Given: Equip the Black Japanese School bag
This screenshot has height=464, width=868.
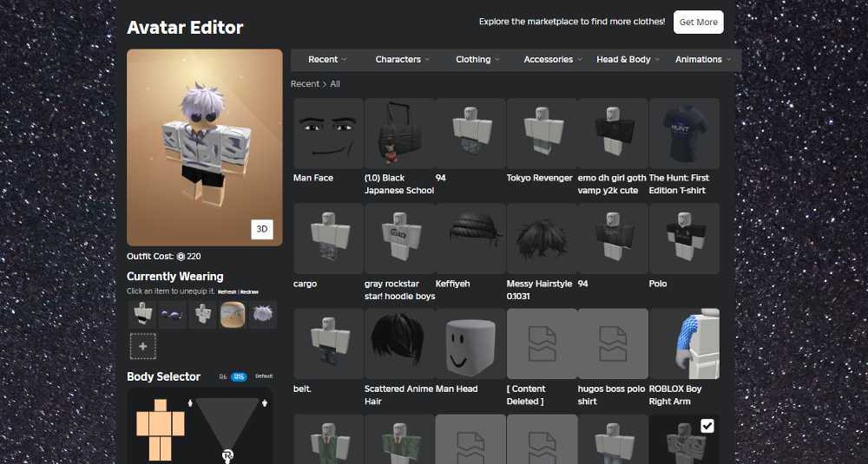Looking at the screenshot, I should [x=399, y=133].
